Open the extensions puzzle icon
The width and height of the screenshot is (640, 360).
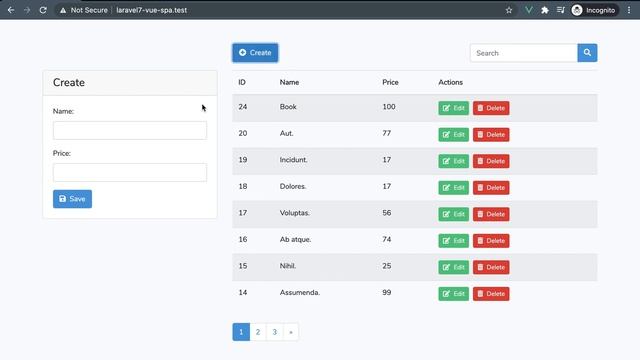click(545, 10)
